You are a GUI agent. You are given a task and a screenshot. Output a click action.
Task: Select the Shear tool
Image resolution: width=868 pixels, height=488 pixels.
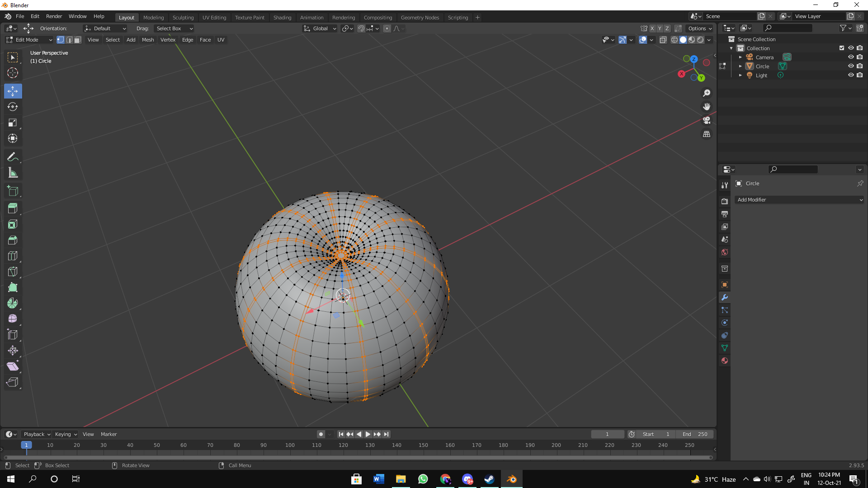point(13,366)
